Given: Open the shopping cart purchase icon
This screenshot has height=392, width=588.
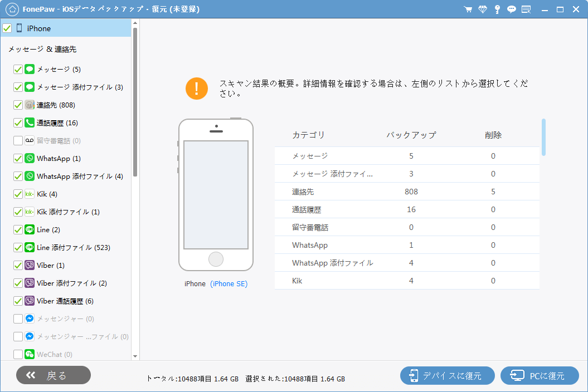Looking at the screenshot, I should point(468,9).
